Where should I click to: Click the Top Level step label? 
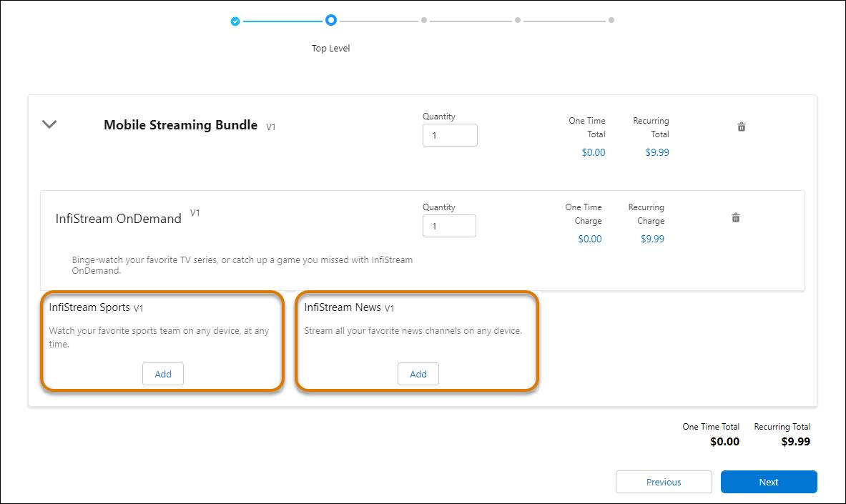point(330,48)
